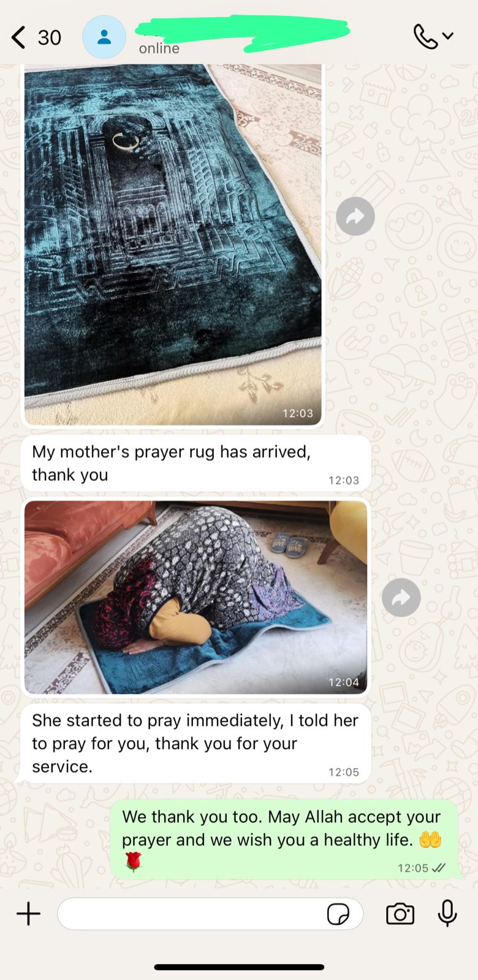Select the "She started to pray immediately" message
The height and width of the screenshot is (980, 478).
click(x=195, y=743)
